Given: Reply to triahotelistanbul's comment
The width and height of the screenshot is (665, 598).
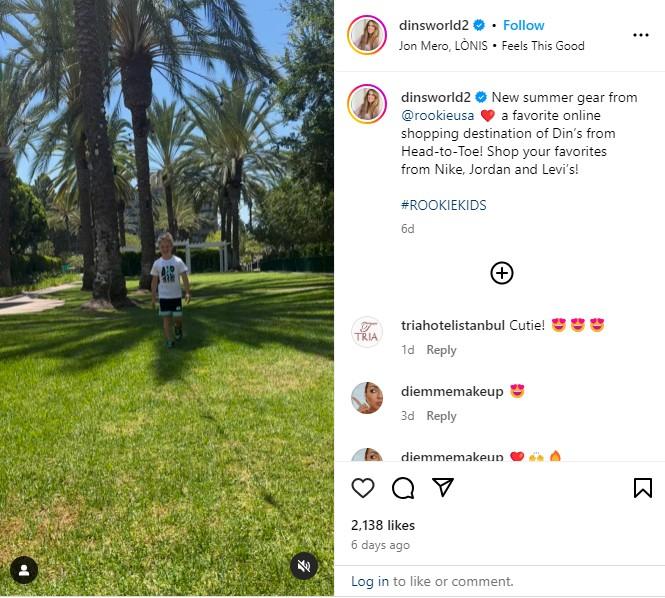Looking at the screenshot, I should (x=441, y=350).
